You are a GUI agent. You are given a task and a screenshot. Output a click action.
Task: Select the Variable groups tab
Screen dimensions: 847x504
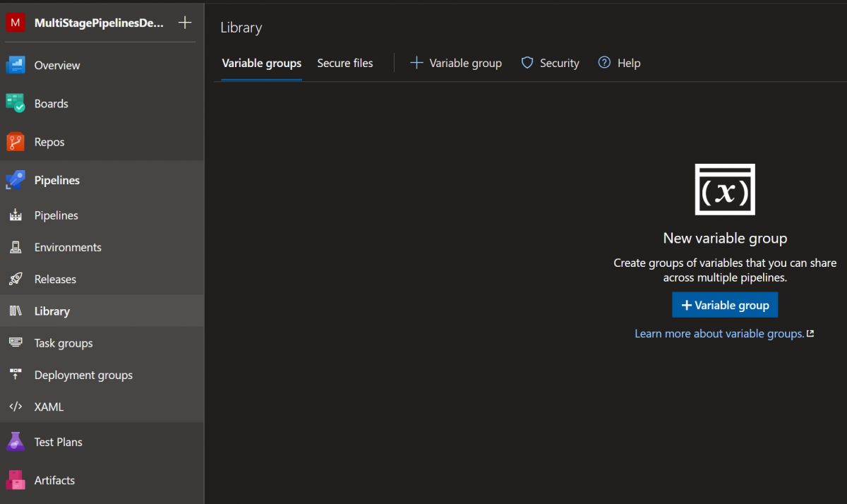pos(261,64)
